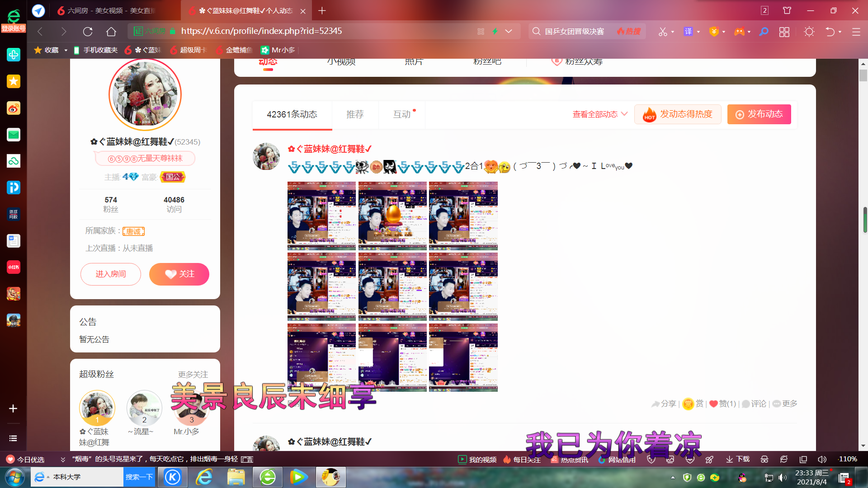Screen dimensions: 868x488
Task: Expand the undo history dropdown arrow
Action: pos(840,32)
